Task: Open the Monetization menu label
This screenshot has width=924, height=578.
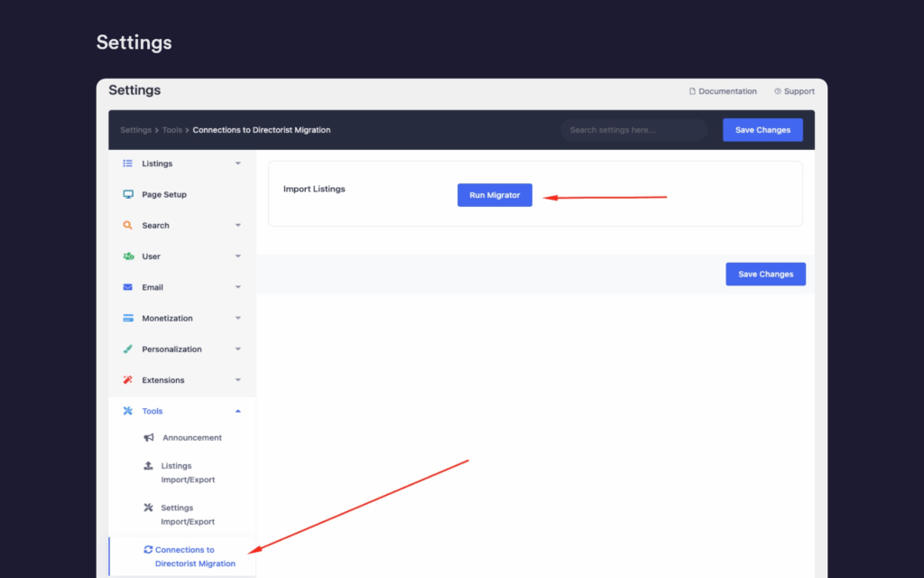Action: point(167,318)
